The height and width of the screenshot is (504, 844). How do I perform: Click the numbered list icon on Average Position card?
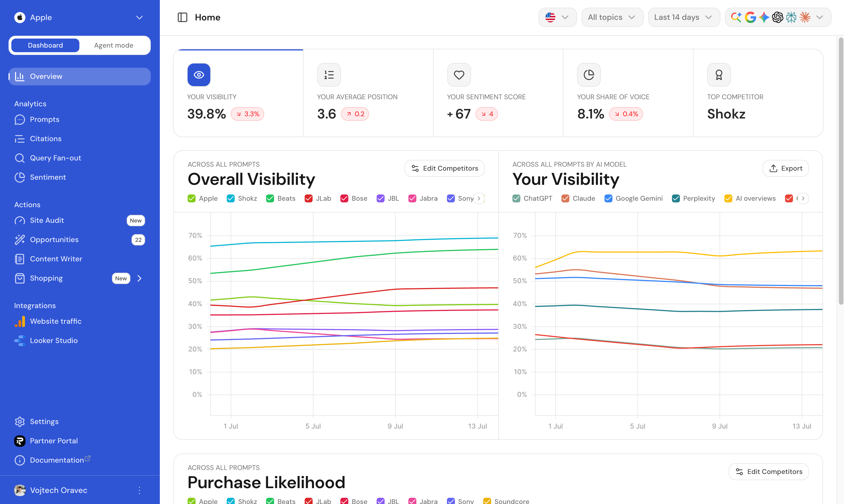coord(329,75)
